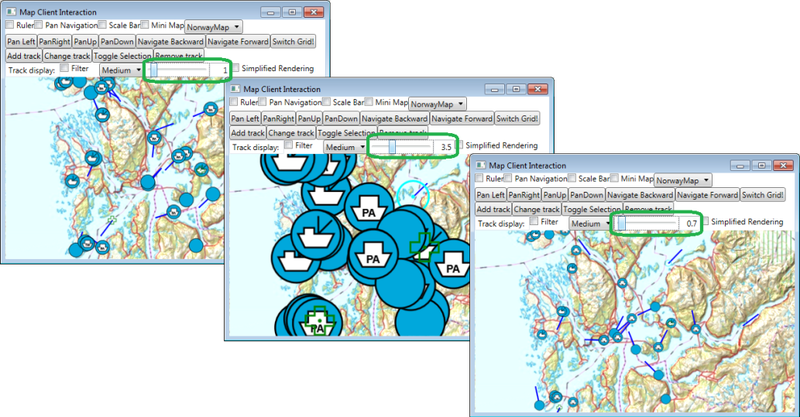Click the track size slider thumb at value 0.7
This screenshot has height=417, width=800.
click(x=621, y=223)
